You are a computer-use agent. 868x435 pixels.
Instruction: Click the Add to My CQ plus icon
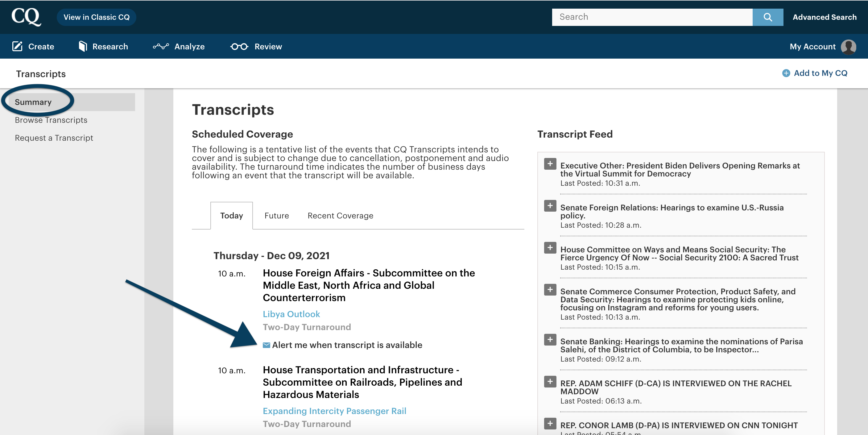pyautogui.click(x=786, y=73)
